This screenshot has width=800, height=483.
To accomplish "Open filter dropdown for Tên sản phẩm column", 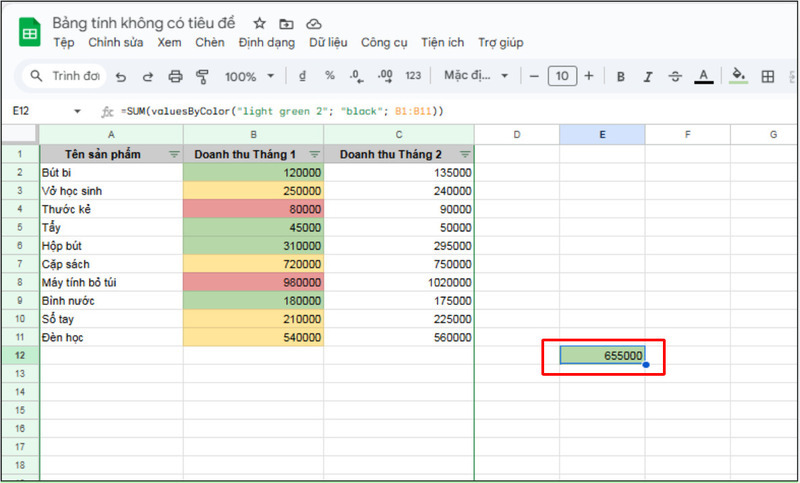I will tap(174, 154).
